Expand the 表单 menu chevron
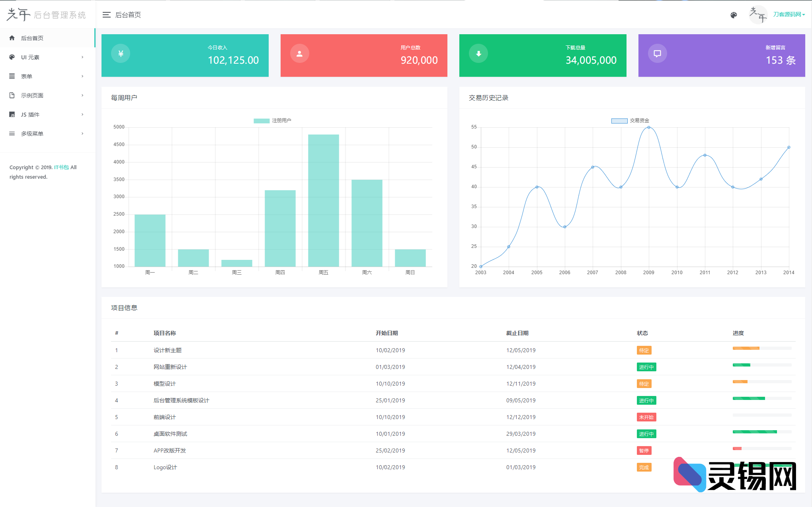 (x=82, y=76)
